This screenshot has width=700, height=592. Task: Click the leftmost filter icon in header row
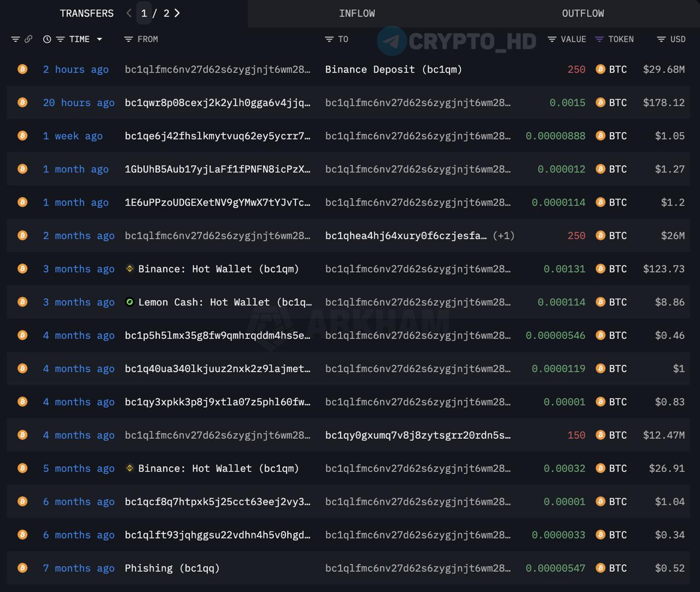(x=15, y=39)
